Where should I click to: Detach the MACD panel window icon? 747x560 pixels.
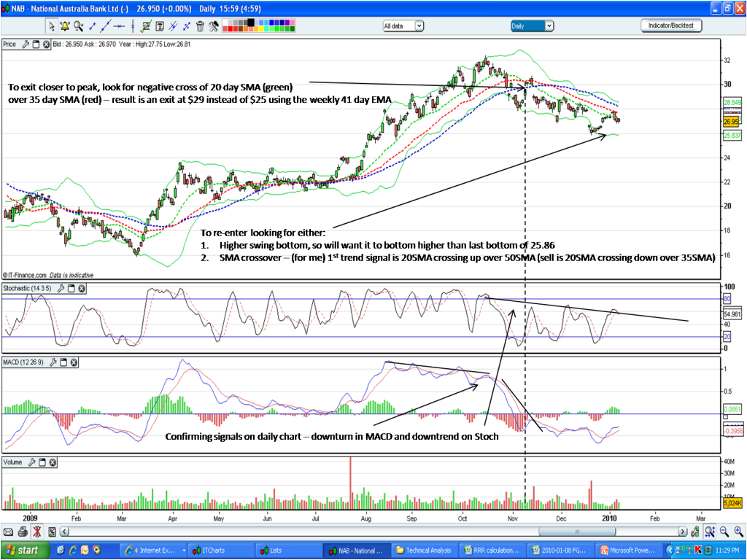point(63,362)
